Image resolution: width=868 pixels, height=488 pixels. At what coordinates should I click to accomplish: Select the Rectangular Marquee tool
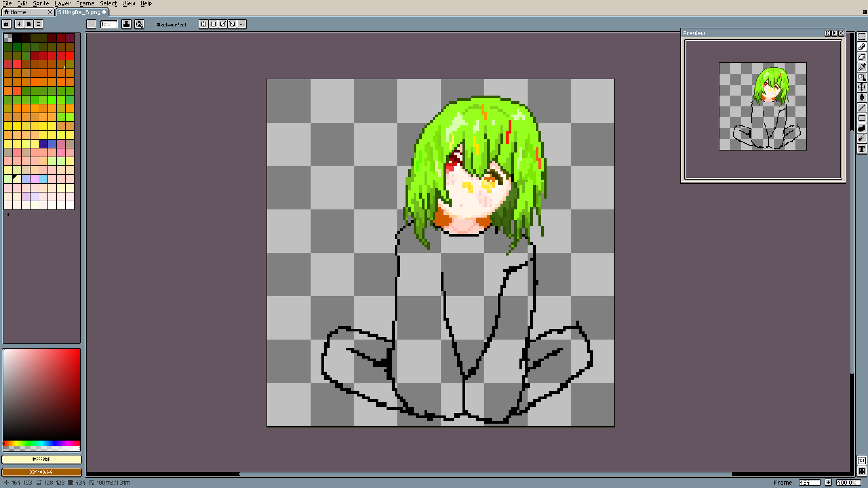tap(862, 37)
